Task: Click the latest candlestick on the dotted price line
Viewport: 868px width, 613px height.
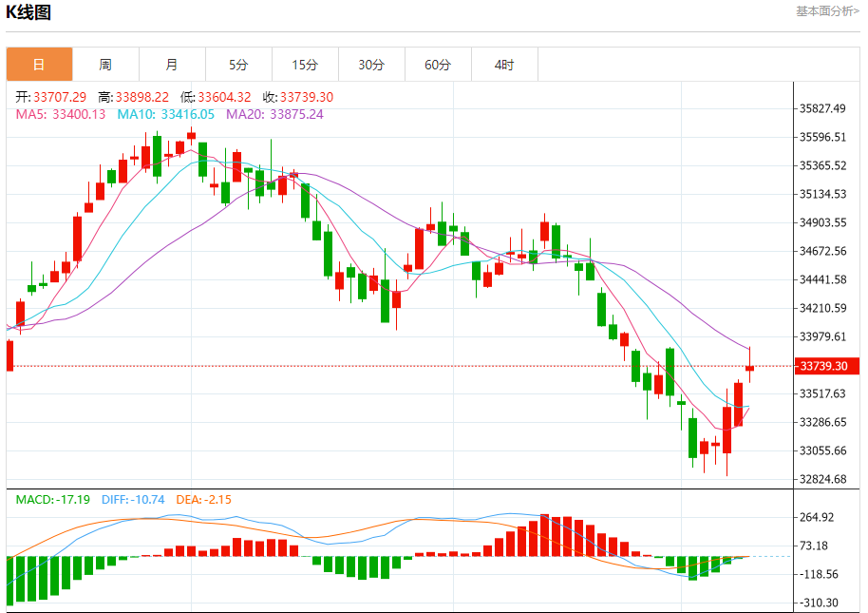Action: [x=750, y=368]
